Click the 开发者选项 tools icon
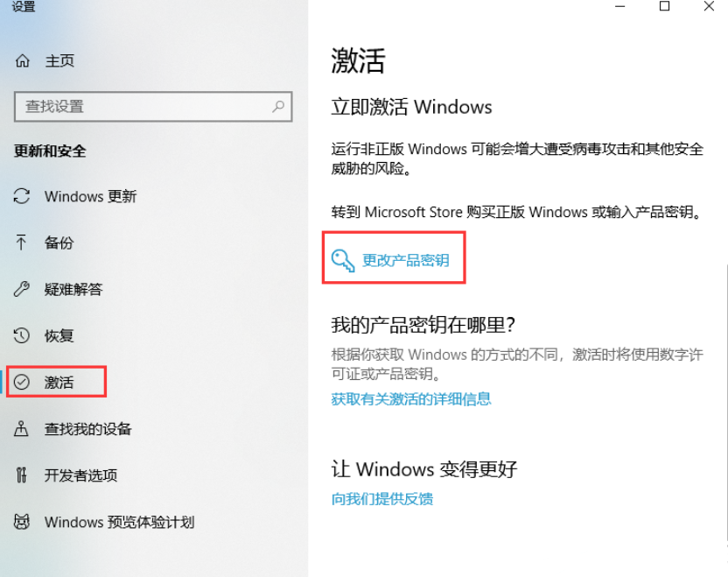728x577 pixels. [21, 475]
